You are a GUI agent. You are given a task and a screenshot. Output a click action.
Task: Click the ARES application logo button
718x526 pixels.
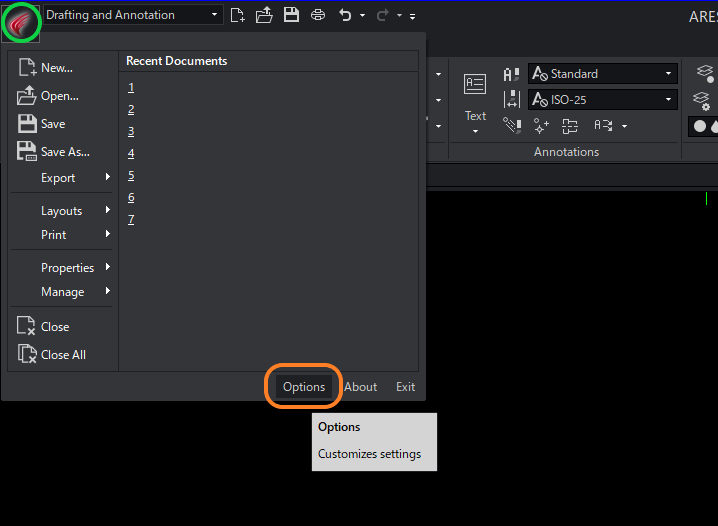click(x=21, y=22)
